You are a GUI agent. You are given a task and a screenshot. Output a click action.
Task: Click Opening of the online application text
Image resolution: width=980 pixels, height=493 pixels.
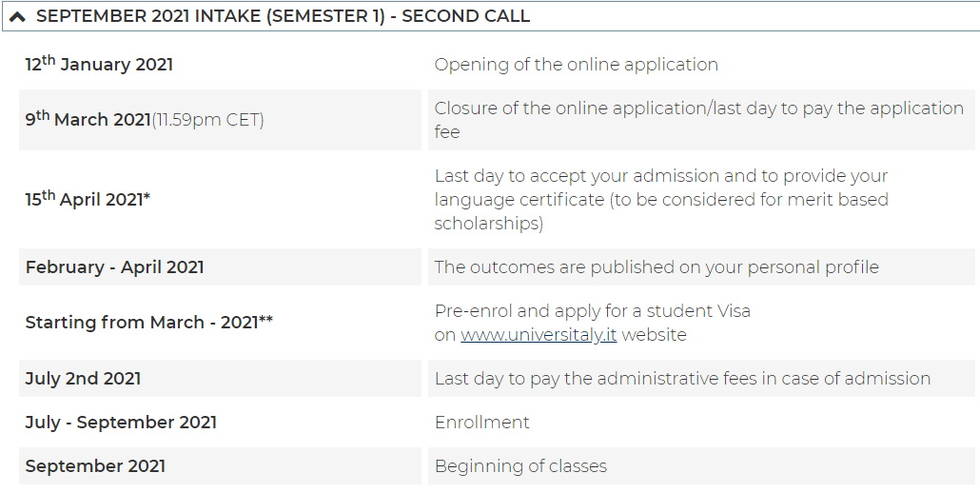click(x=576, y=65)
